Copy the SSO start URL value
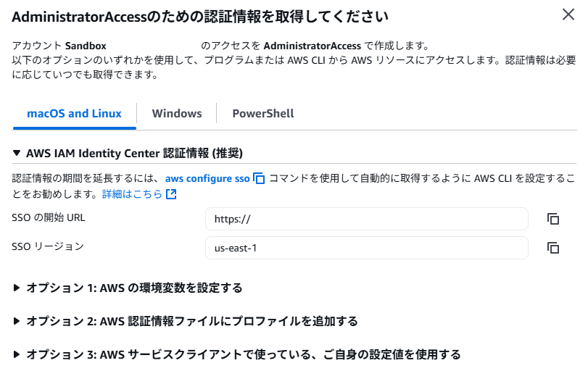Screen dimensions: 588x371 coord(553,219)
